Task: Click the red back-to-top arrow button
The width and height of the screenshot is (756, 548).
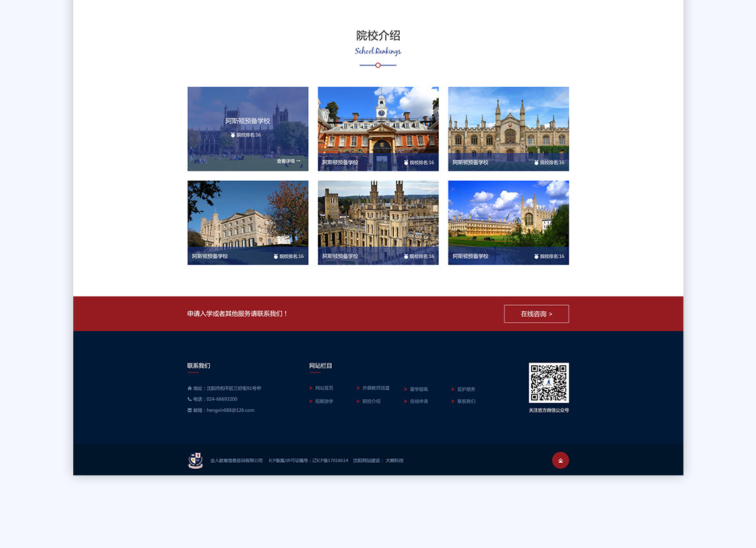Action: (x=560, y=460)
